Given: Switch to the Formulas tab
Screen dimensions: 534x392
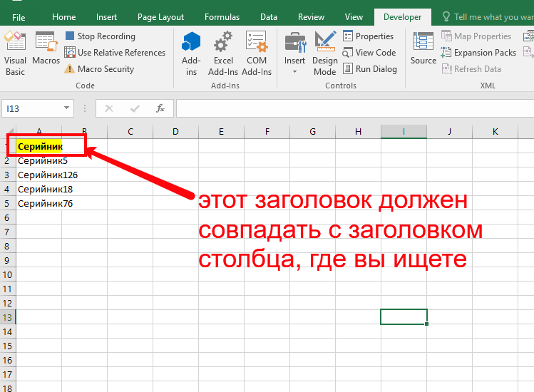Looking at the screenshot, I should [222, 17].
